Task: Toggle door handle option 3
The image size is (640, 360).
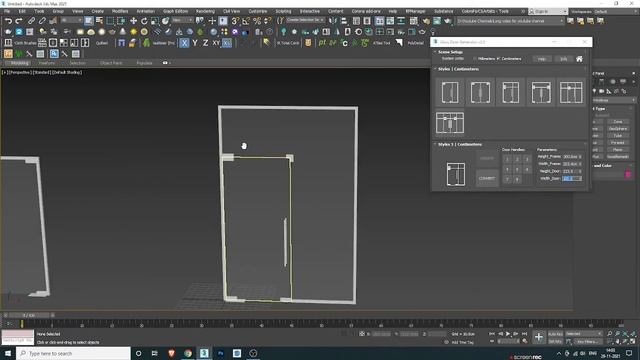Action: (x=527, y=159)
